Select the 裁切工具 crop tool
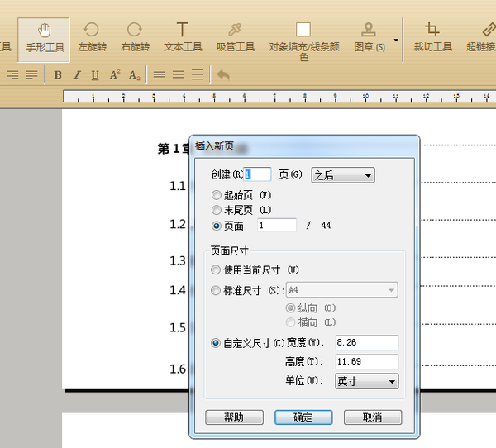Viewport: 496px width, 448px height. [432, 38]
